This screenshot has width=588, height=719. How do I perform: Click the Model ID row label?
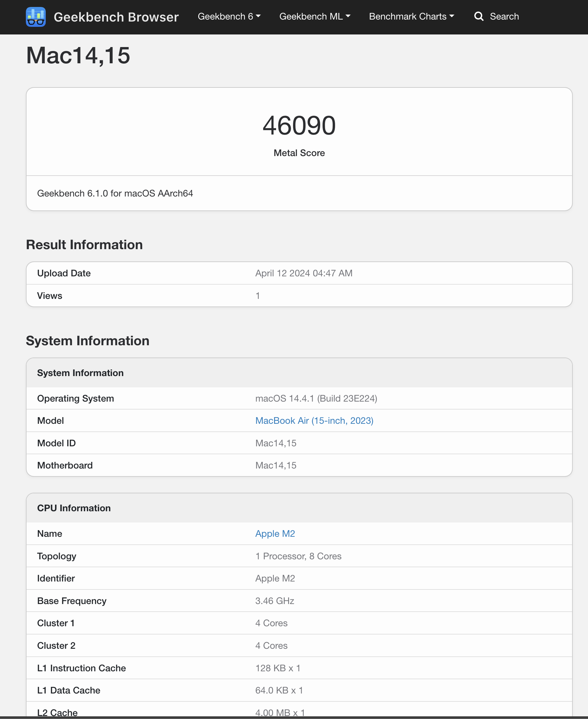(x=56, y=443)
